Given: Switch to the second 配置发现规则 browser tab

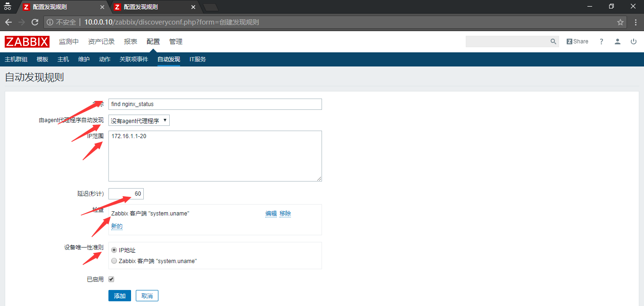Looking at the screenshot, I should 156,7.
